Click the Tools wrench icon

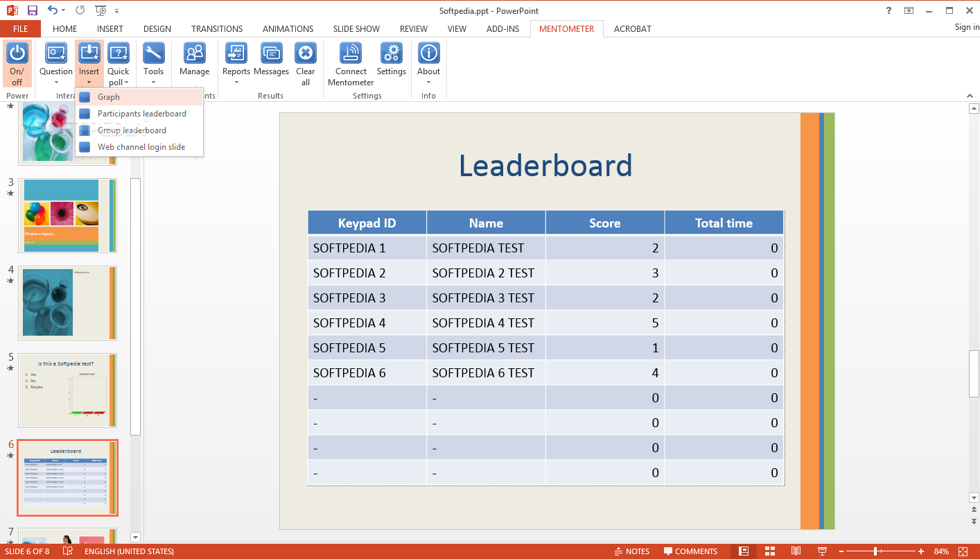tap(153, 54)
